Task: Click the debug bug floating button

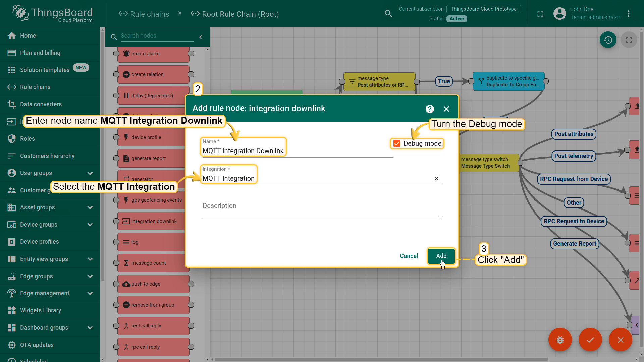Action: click(560, 340)
